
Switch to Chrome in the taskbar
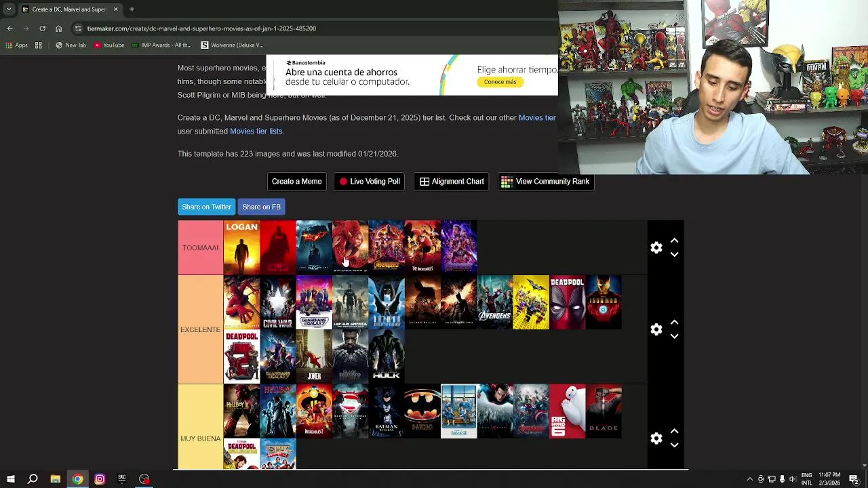77,479
